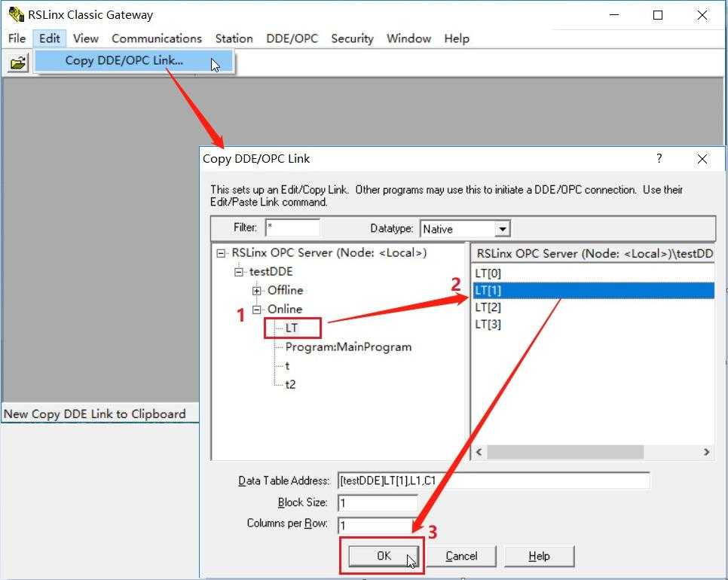Select LT[3] in the tag list
This screenshot has height=580, width=728.
tap(593, 325)
